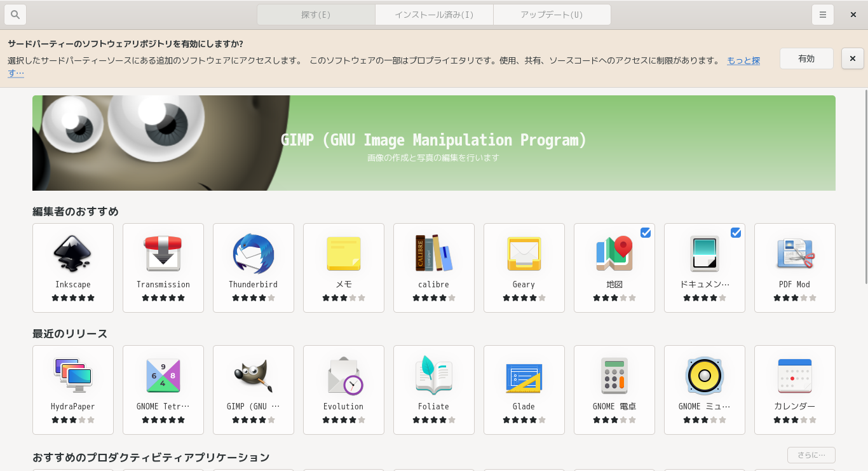This screenshot has width=868, height=471.
Task: Select the PDF Mod app icon
Action: click(795, 254)
